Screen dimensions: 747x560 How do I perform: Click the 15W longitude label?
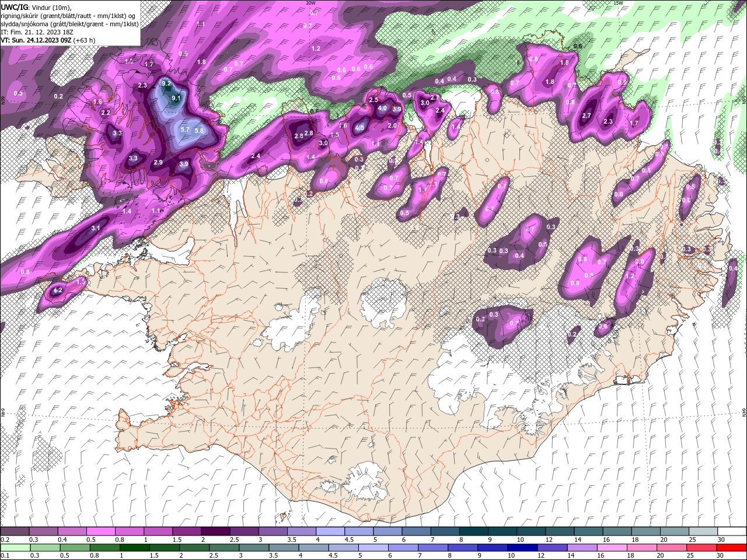[617, 3]
